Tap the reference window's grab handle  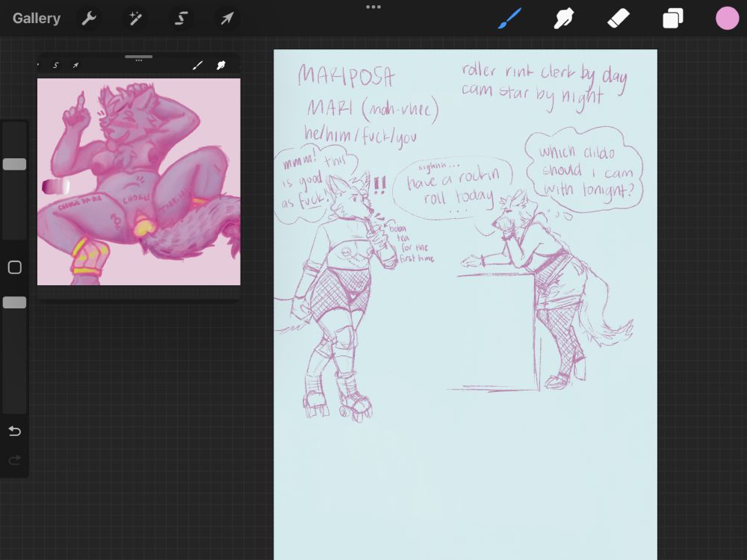tap(138, 56)
